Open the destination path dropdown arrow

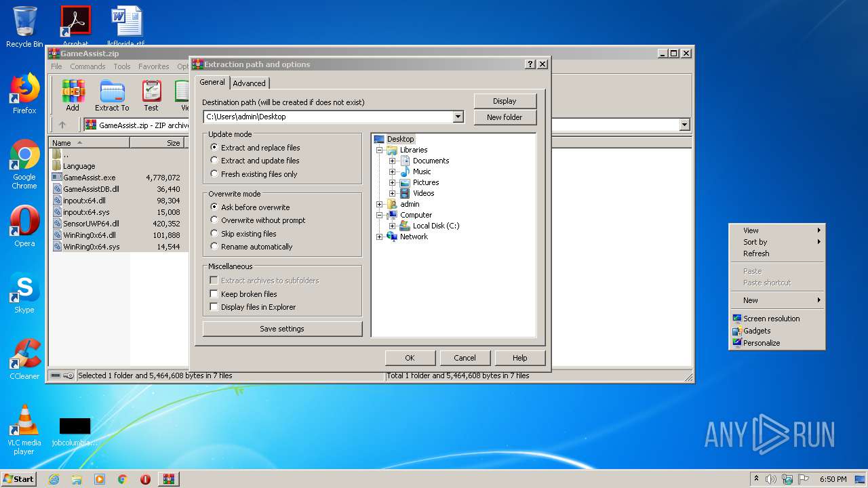point(458,117)
